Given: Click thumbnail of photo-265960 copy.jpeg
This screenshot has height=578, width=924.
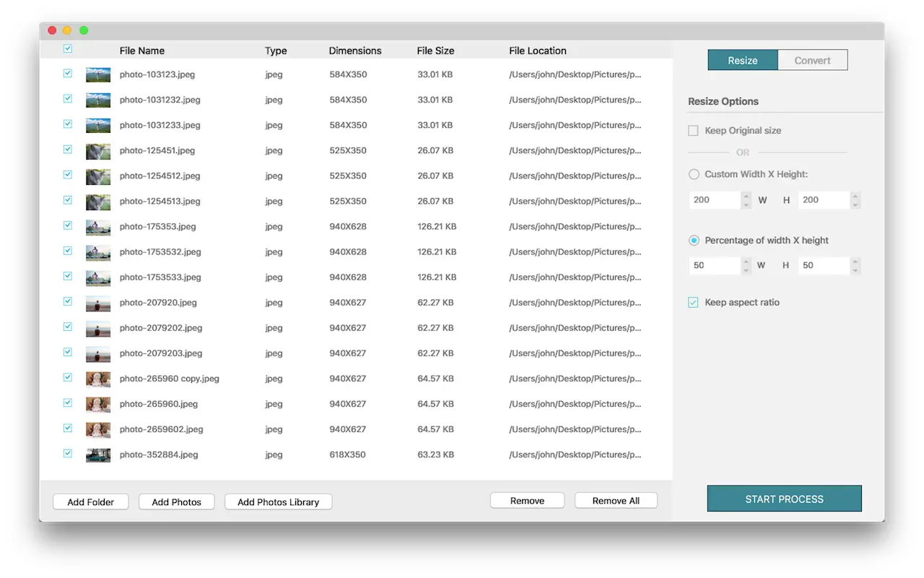Looking at the screenshot, I should pos(98,379).
